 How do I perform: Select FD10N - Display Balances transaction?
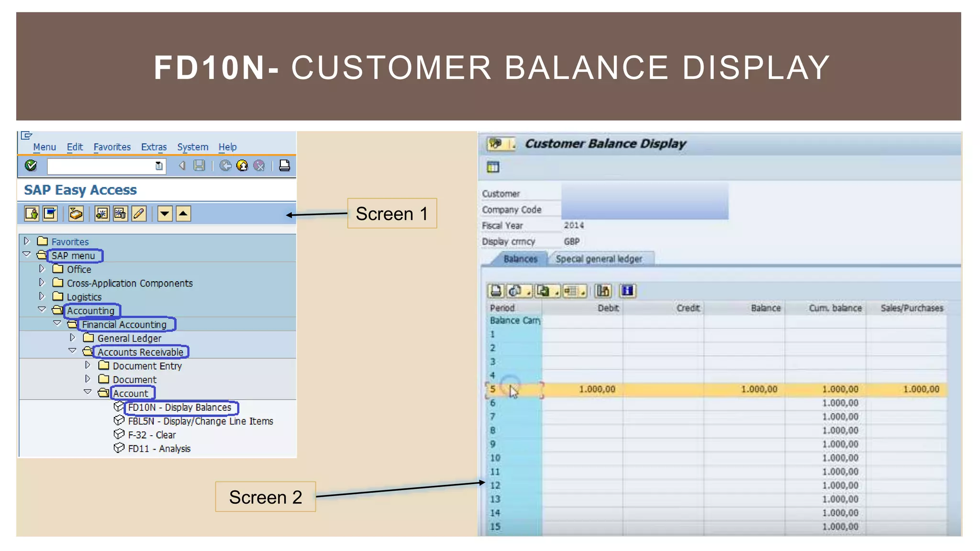click(179, 408)
